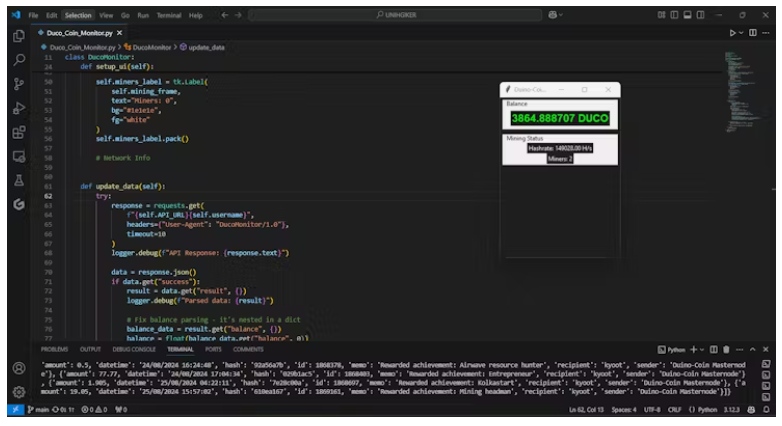This screenshot has height=426, width=782.
Task: Open the Manage gear icon
Action: click(x=18, y=392)
